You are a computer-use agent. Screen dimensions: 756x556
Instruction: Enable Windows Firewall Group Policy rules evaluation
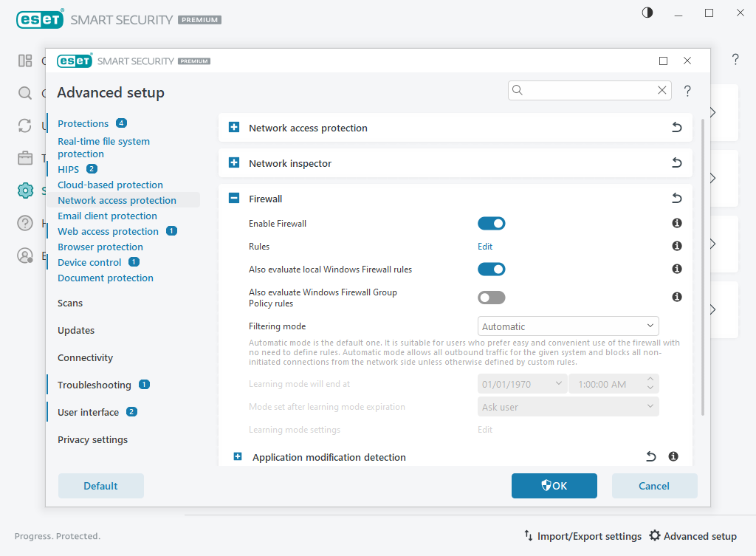point(491,298)
